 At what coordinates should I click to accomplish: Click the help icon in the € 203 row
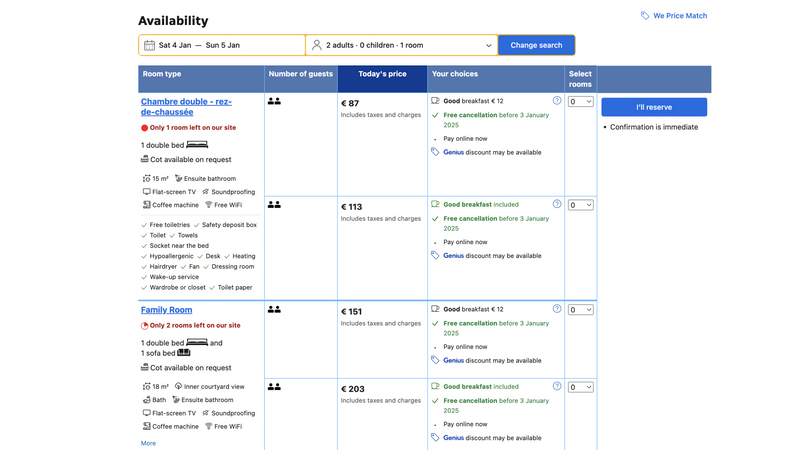[557, 386]
